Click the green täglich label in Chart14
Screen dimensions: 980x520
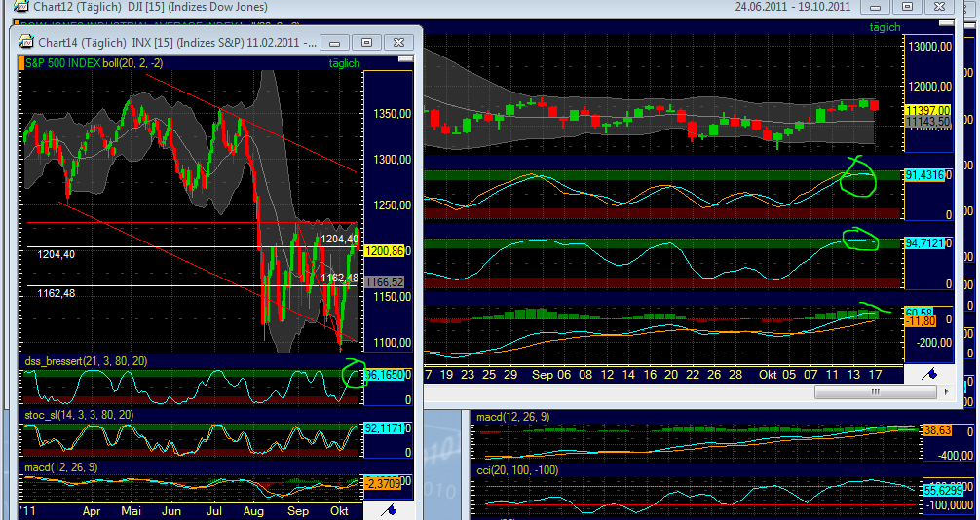click(345, 63)
